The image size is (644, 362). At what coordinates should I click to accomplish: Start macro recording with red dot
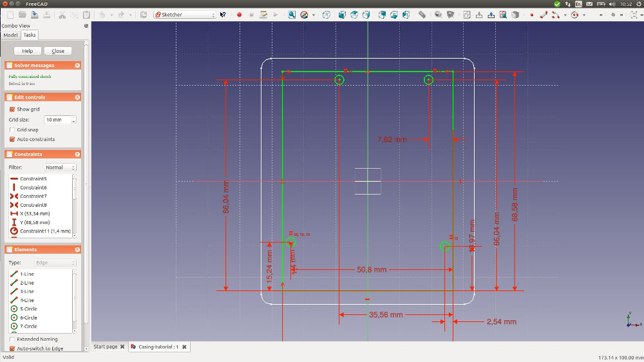pyautogui.click(x=239, y=15)
